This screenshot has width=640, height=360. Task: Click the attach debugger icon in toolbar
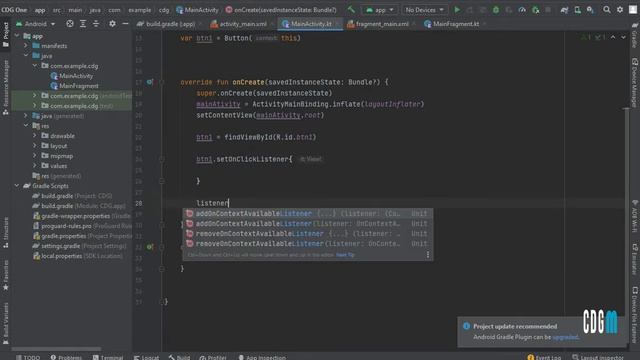[x=536, y=10]
